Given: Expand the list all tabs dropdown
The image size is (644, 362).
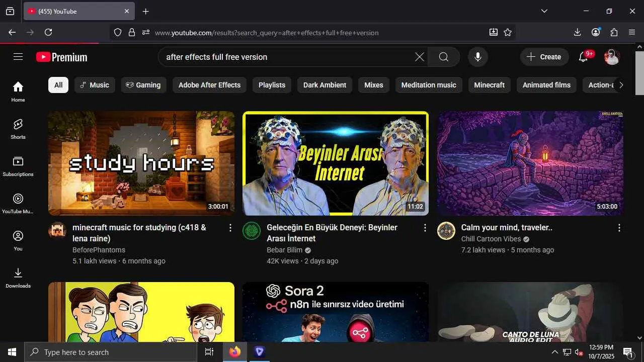Looking at the screenshot, I should 544,11.
